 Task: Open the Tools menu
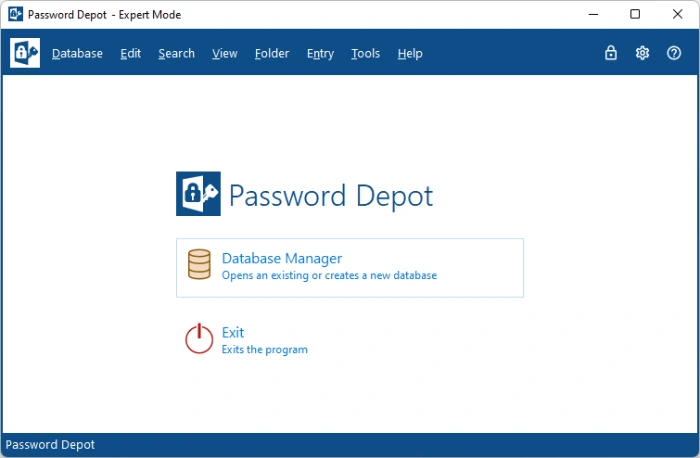point(365,54)
